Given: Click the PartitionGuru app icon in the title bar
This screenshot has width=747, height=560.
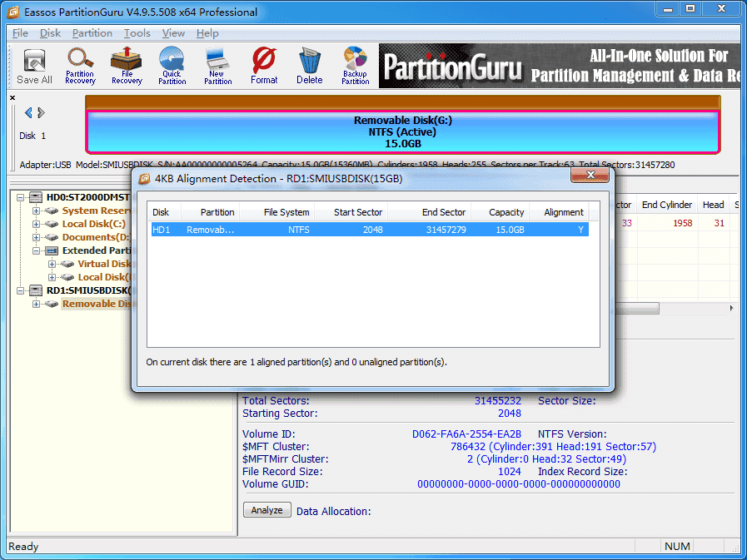Looking at the screenshot, I should pos(13,12).
